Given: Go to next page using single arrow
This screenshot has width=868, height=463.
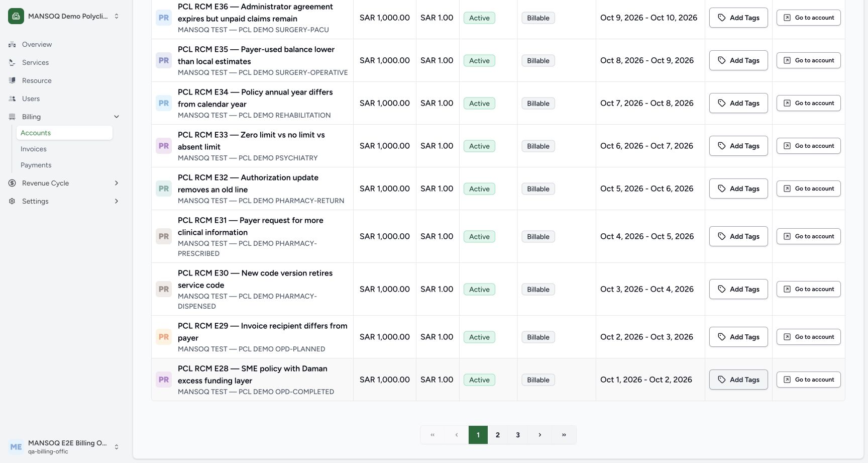Looking at the screenshot, I should pyautogui.click(x=540, y=435).
